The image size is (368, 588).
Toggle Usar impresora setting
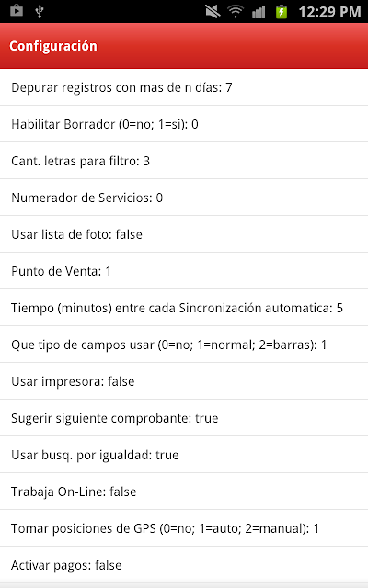pyautogui.click(x=184, y=381)
